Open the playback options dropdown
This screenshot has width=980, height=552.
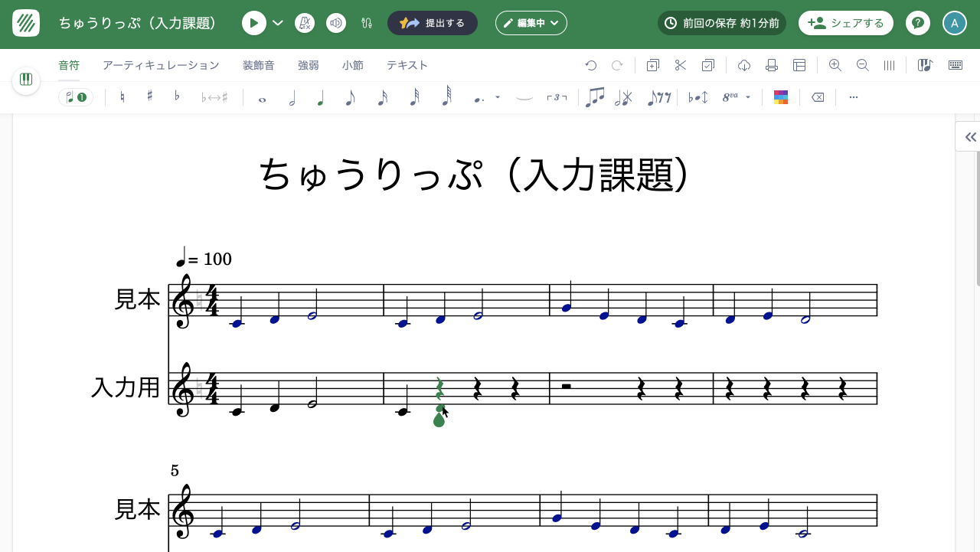click(277, 22)
